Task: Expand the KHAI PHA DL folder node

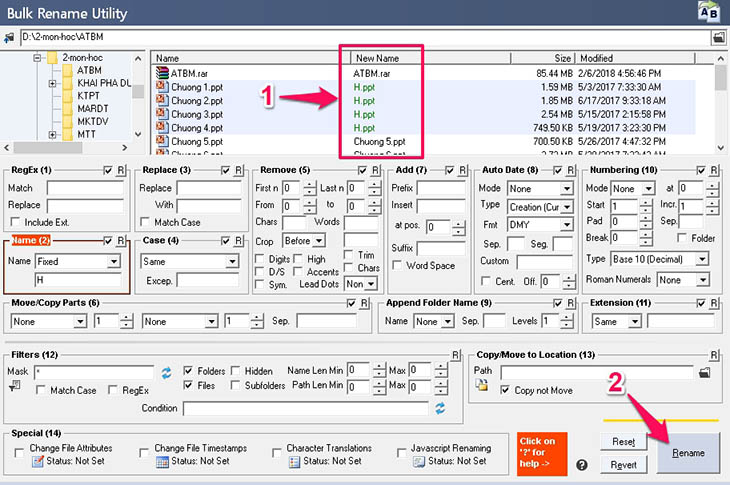Action: click(52, 83)
